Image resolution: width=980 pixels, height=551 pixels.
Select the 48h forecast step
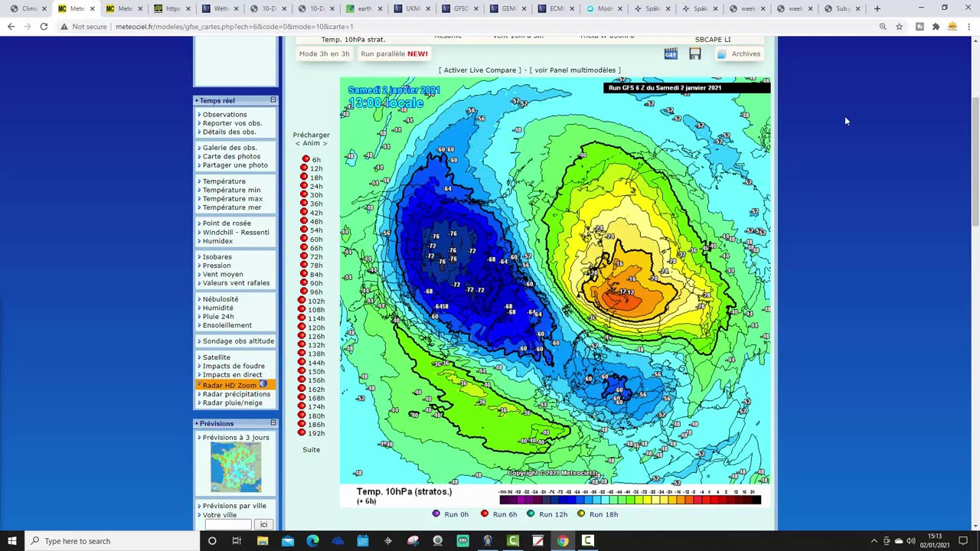point(315,221)
